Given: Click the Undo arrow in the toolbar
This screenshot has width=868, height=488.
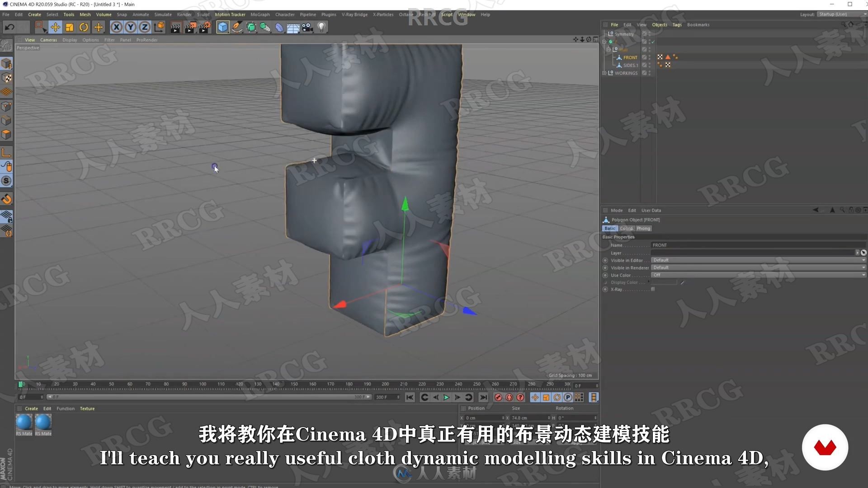Looking at the screenshot, I should pyautogui.click(x=9, y=28).
